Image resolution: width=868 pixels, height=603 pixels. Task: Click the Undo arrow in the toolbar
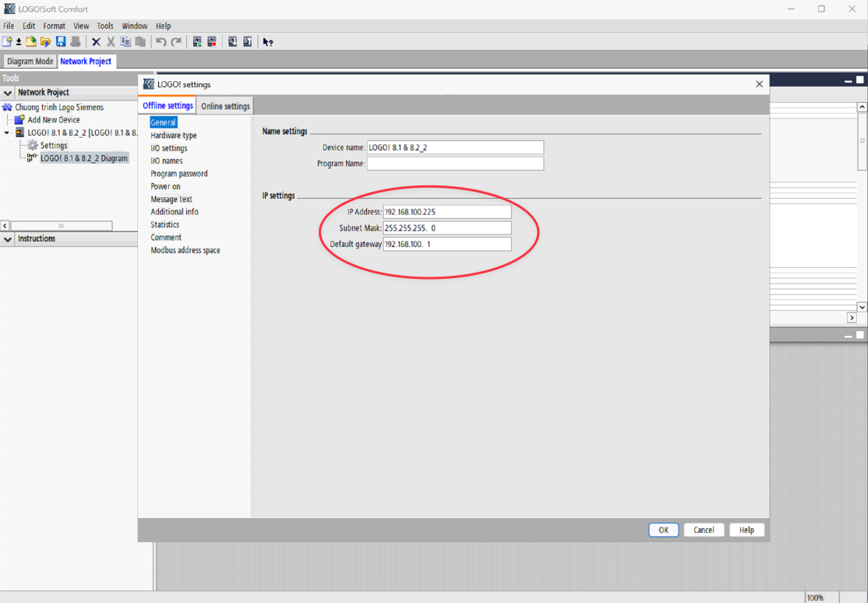161,41
